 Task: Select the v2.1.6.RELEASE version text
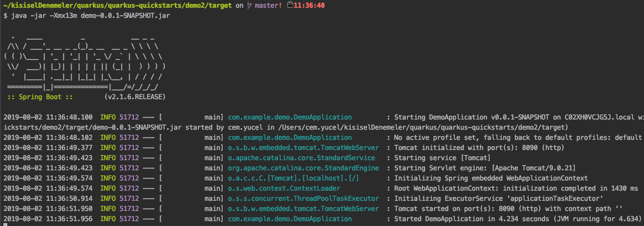coord(135,97)
